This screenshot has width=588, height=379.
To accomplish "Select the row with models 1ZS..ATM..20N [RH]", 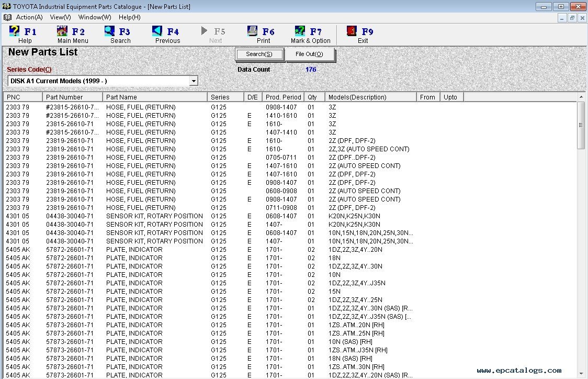I will 290,325.
